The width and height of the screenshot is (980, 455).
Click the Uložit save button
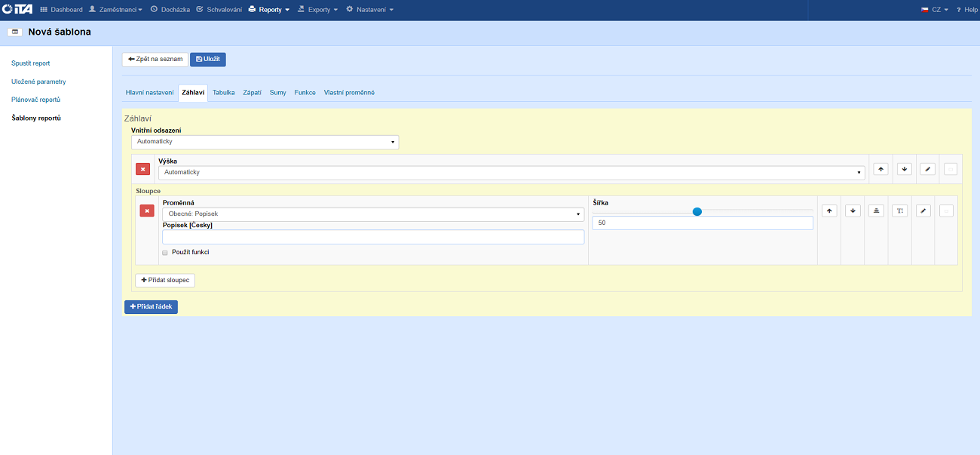(208, 60)
